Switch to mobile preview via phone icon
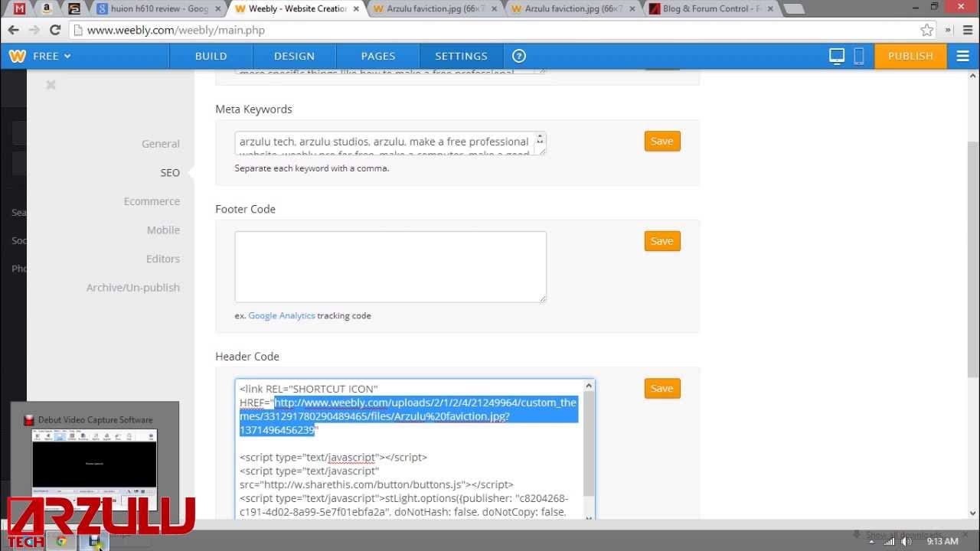980x551 pixels. pos(859,55)
